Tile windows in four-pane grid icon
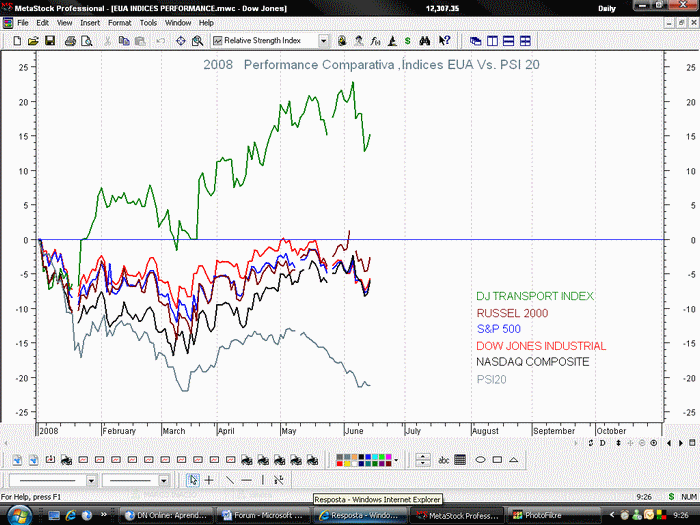 pyautogui.click(x=525, y=41)
